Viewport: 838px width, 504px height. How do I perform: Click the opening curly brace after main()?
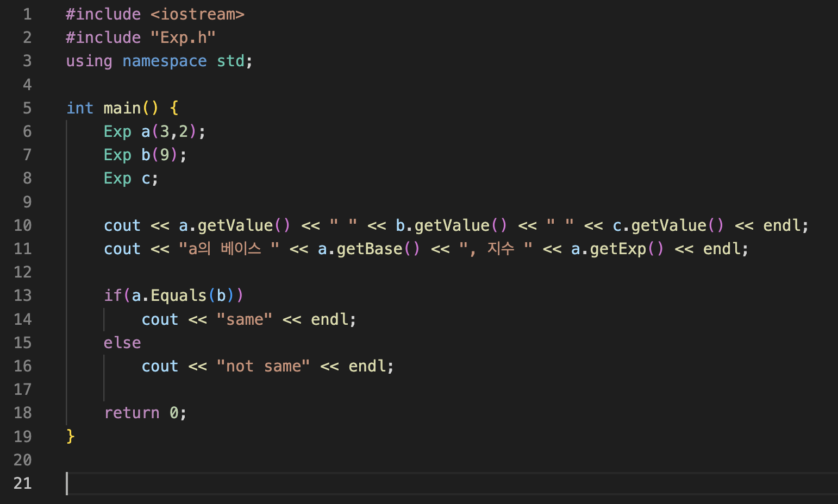coord(174,108)
